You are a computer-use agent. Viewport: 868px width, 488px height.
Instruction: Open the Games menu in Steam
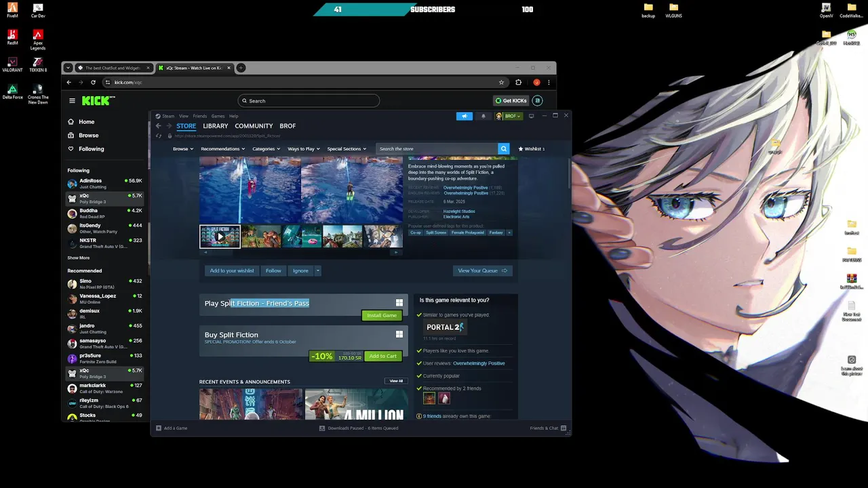[218, 116]
